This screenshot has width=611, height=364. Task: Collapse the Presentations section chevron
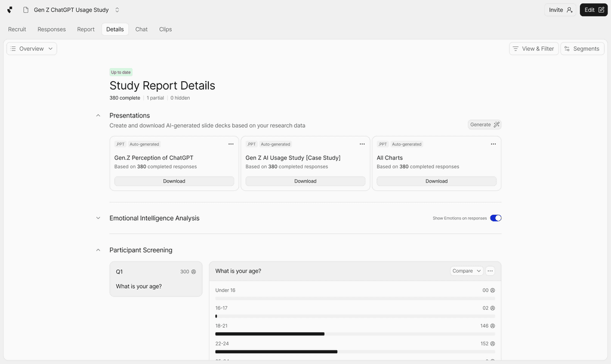tap(98, 115)
